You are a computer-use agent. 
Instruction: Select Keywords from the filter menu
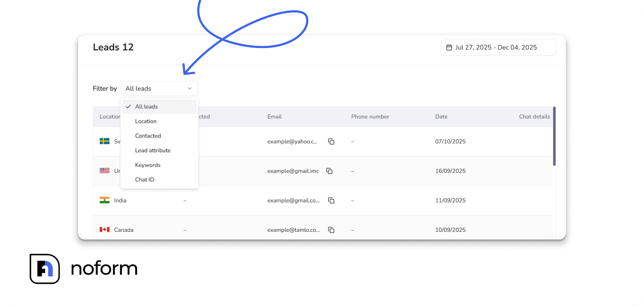tap(148, 165)
